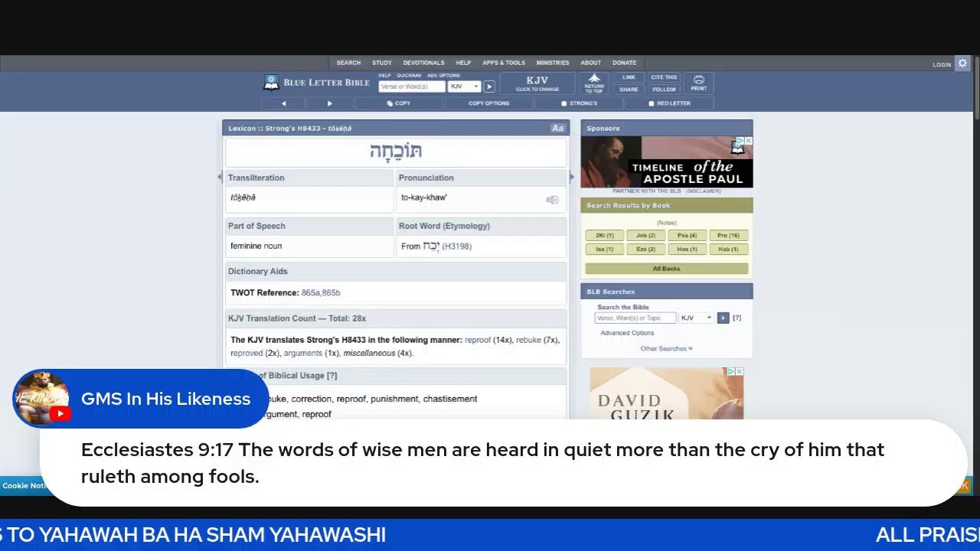The image size is (980, 551).
Task: Toggle the Strong's checkbox
Action: tap(564, 103)
